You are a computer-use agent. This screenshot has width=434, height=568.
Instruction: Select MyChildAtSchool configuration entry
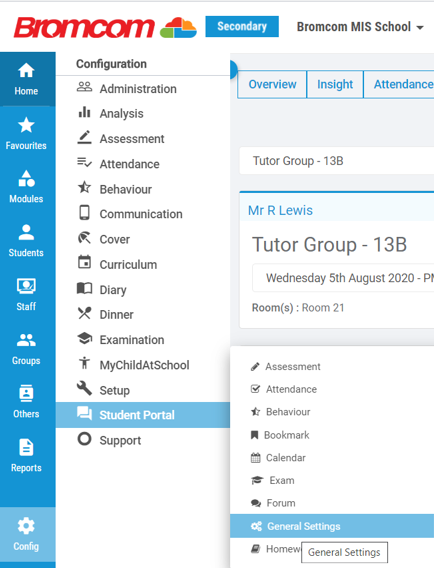coord(143,365)
